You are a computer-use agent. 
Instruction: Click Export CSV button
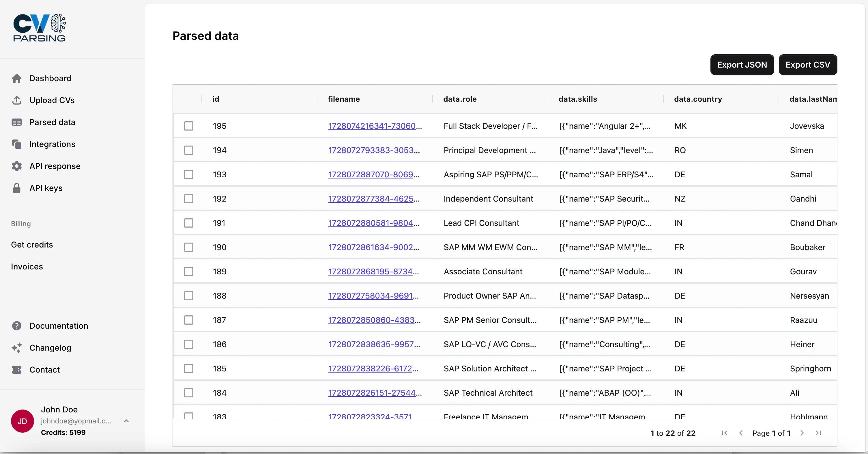[808, 64]
